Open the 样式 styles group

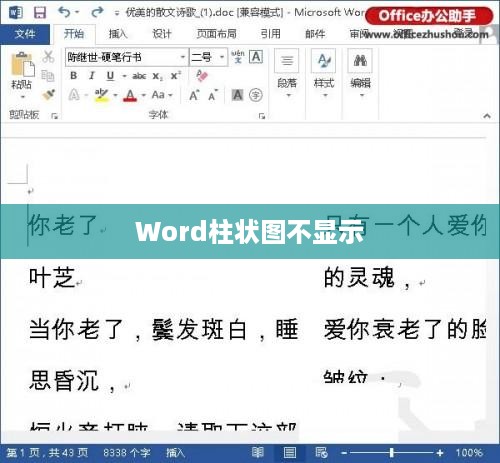[x=324, y=73]
